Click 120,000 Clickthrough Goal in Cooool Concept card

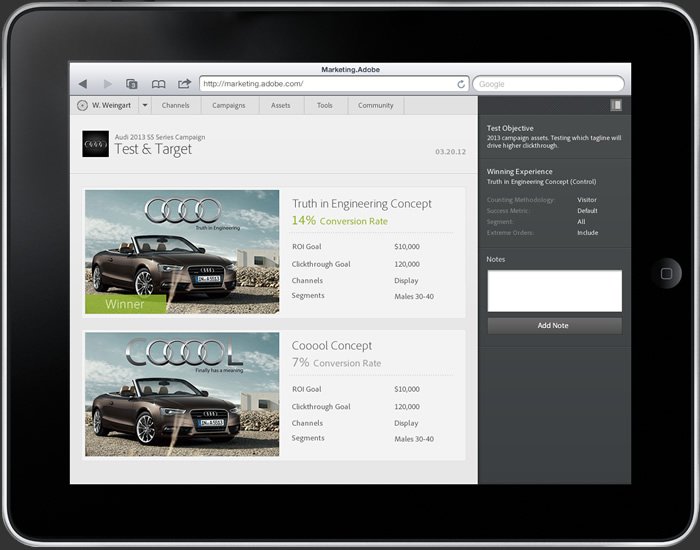click(x=407, y=407)
